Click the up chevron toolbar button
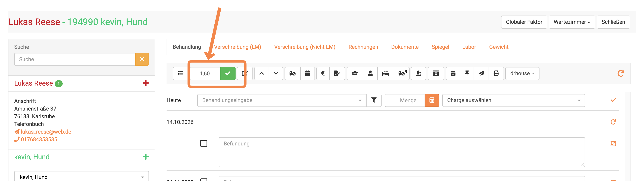Viewport: 644px width, 189px height. tap(261, 73)
